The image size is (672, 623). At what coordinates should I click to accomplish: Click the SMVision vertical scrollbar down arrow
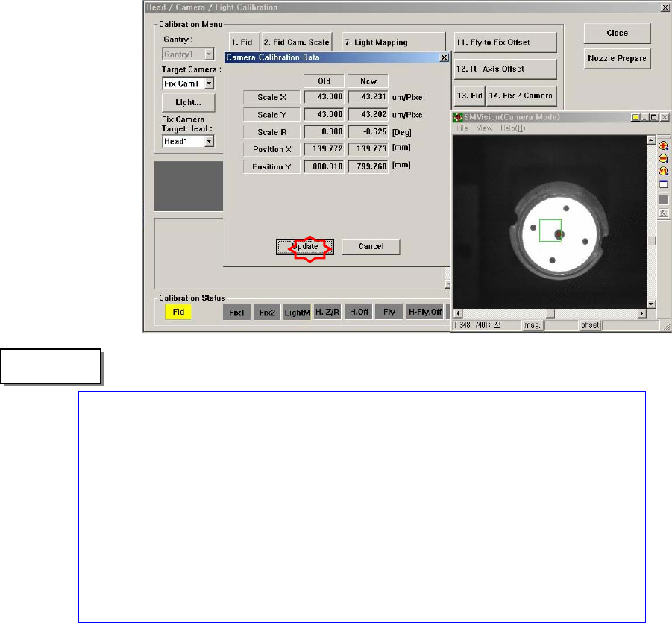651,304
